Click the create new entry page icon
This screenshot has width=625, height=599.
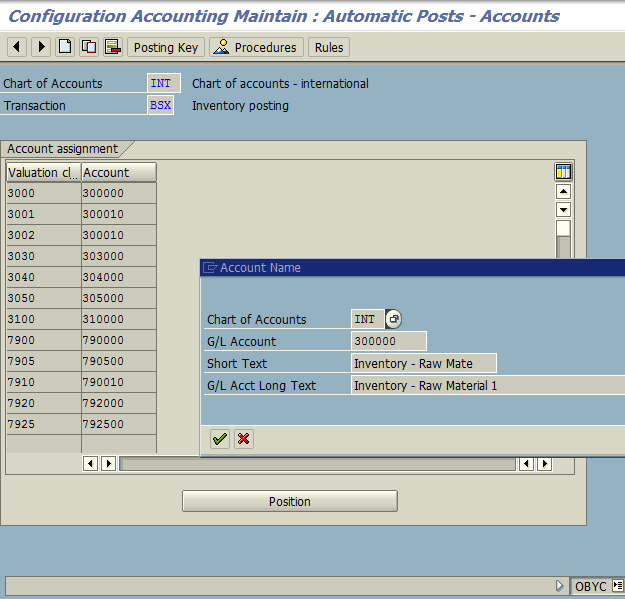click(x=65, y=48)
